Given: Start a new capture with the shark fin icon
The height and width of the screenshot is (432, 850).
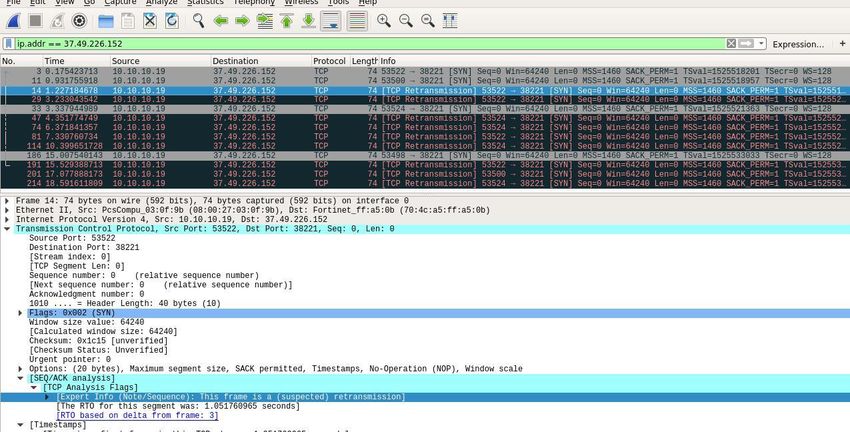Looking at the screenshot, I should [x=13, y=21].
